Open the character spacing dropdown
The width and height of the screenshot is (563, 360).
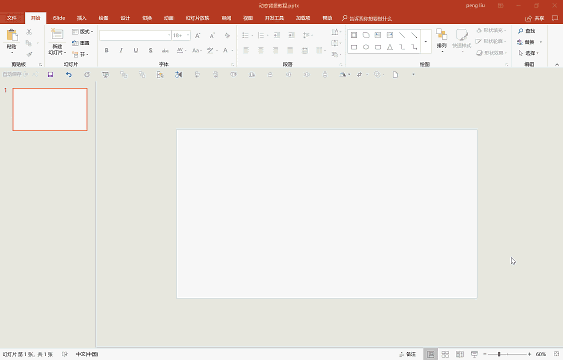pos(181,51)
